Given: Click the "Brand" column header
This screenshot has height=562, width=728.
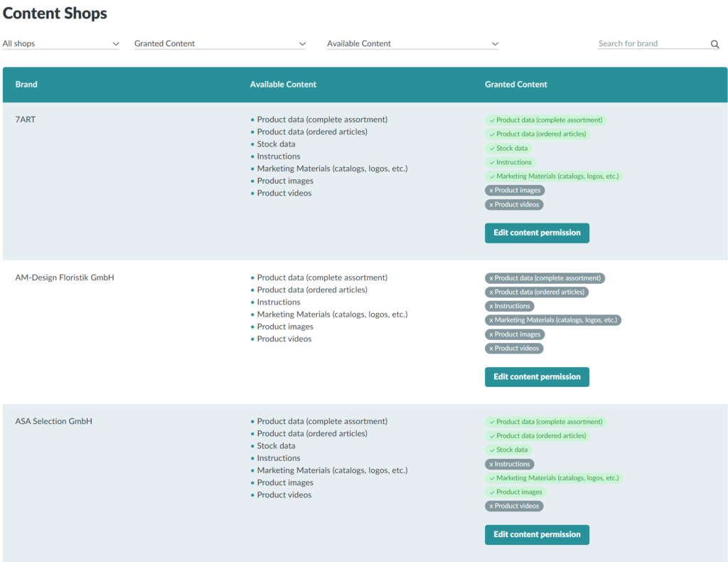Looking at the screenshot, I should click(26, 84).
